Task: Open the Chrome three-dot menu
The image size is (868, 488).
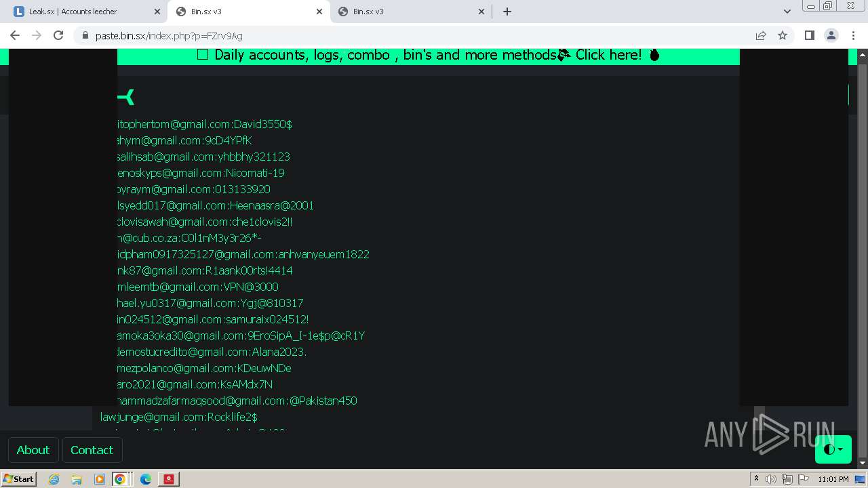Action: [852, 35]
